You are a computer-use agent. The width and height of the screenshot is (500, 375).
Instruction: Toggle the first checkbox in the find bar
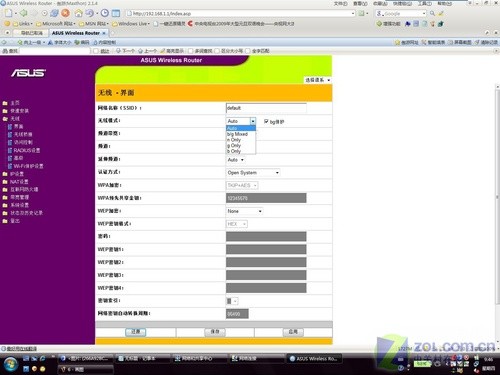(x=96, y=51)
